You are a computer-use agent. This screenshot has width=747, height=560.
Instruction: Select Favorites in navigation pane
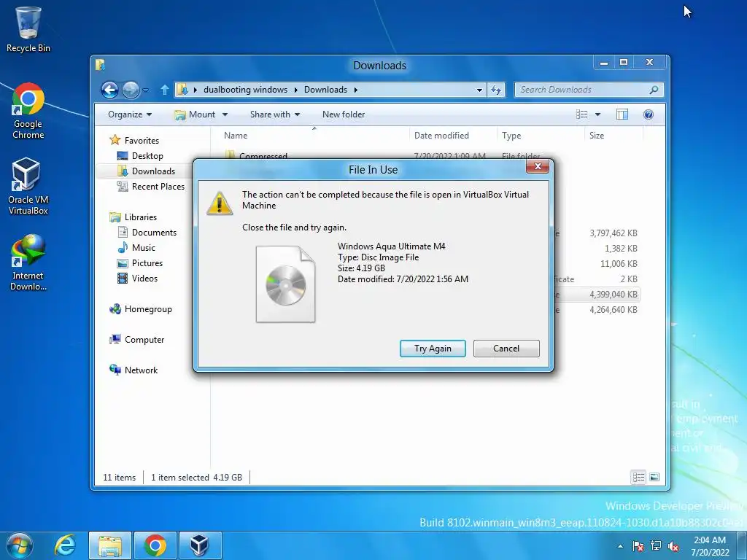[x=142, y=141]
